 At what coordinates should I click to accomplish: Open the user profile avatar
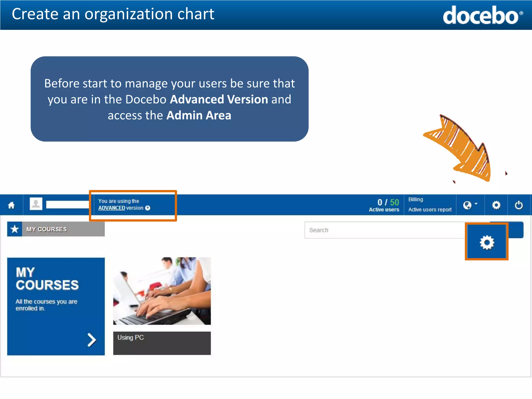[36, 204]
